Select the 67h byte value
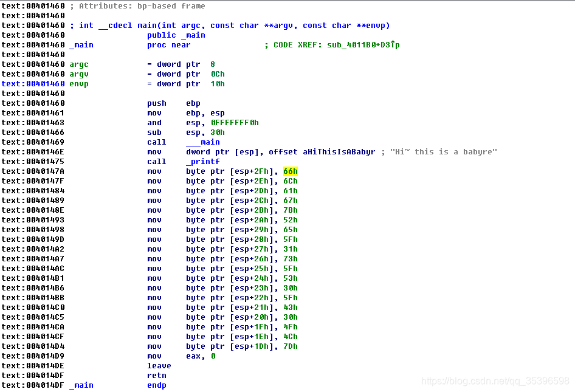The image size is (575, 392). [x=290, y=201]
